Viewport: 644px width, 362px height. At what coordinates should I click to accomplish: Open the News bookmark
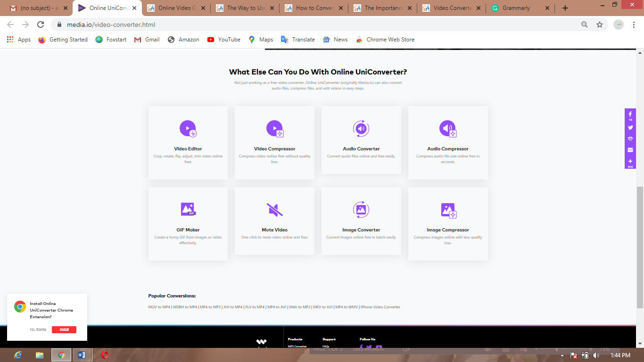point(335,40)
